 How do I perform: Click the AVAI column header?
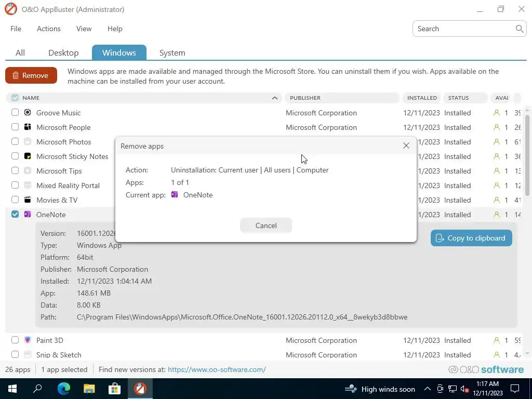pos(501,98)
